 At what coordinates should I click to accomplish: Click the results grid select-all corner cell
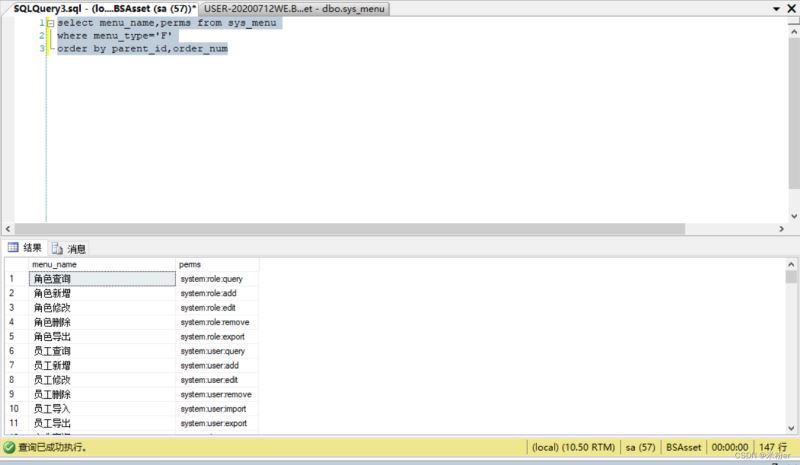pos(15,264)
